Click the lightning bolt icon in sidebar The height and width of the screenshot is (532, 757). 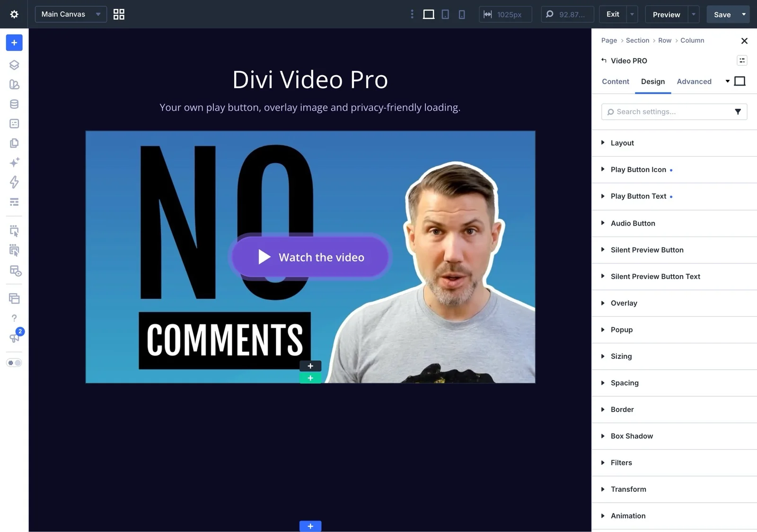14,182
